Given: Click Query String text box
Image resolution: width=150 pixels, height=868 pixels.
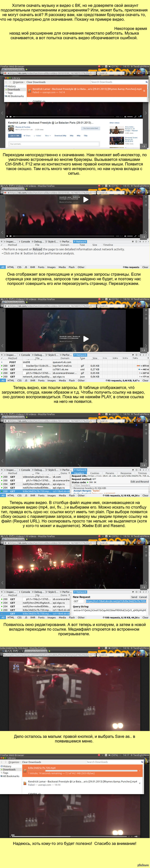Looking at the screenshot, I should click(x=110, y=610).
